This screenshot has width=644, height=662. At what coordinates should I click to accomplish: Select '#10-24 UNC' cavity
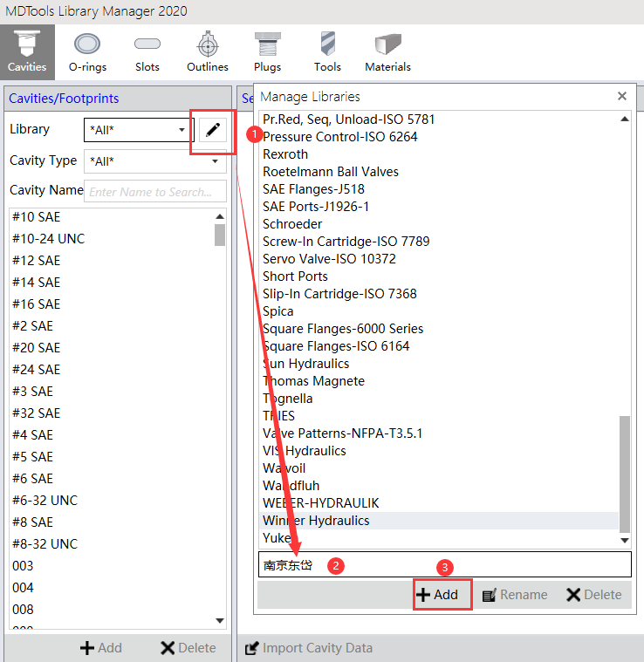click(49, 238)
